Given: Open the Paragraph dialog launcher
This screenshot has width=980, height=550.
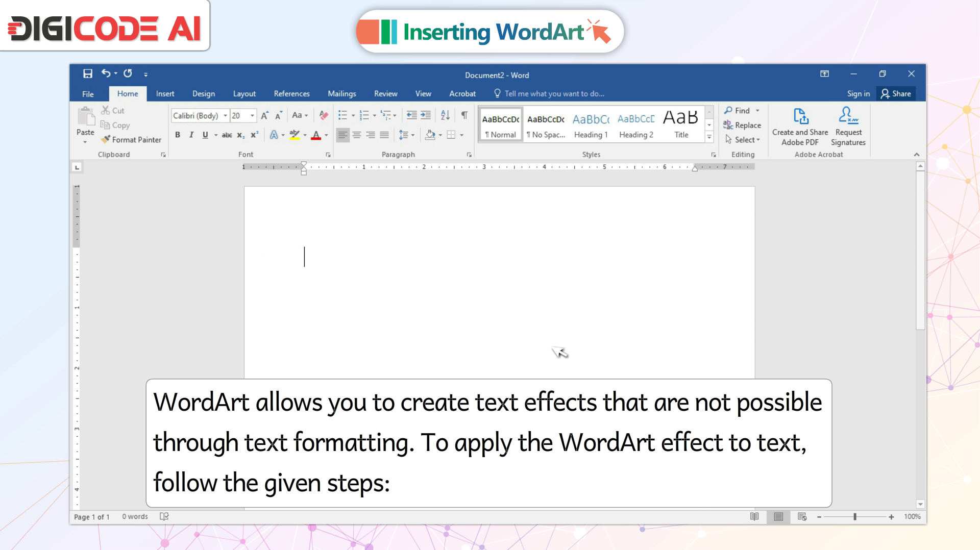Looking at the screenshot, I should click(469, 155).
